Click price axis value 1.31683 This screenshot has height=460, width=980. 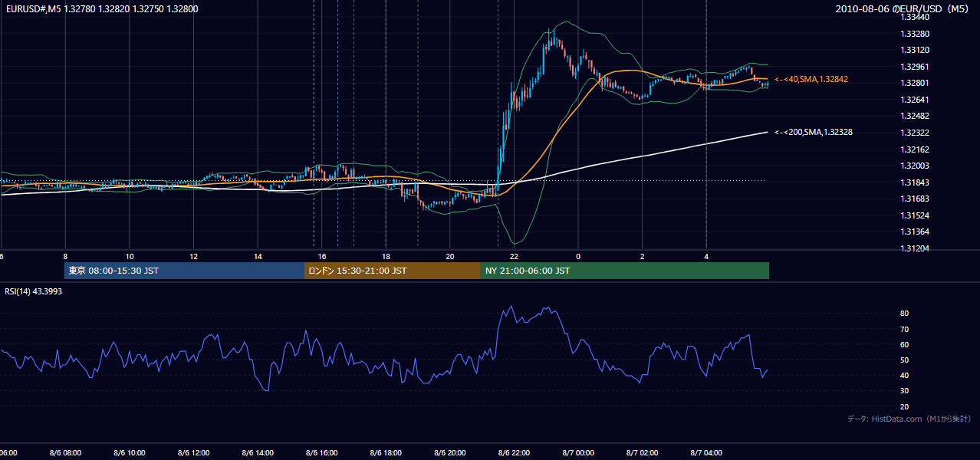915,199
